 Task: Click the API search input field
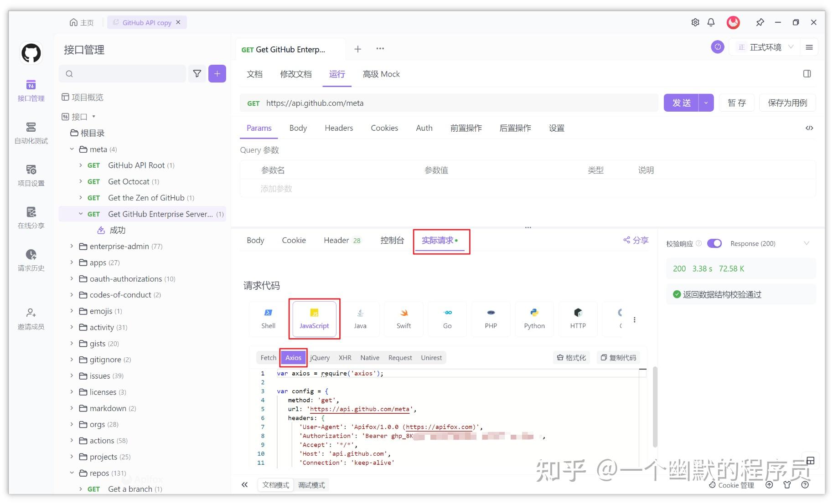pyautogui.click(x=123, y=73)
